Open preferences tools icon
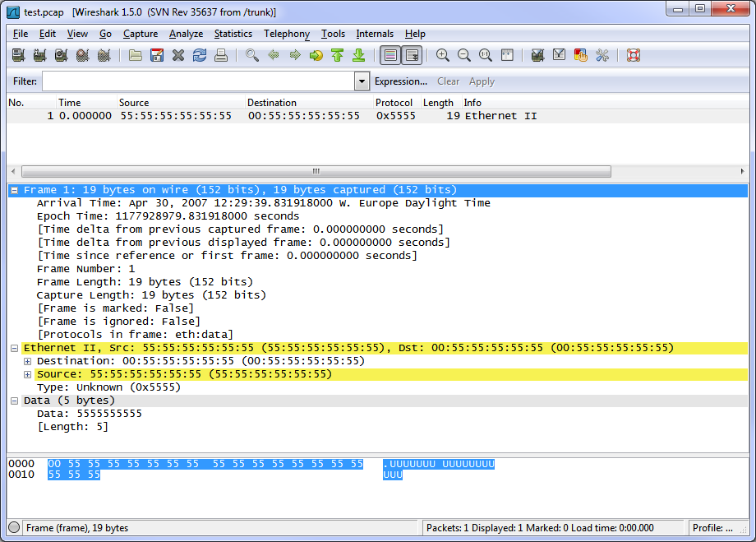This screenshot has width=756, height=542. coord(602,55)
